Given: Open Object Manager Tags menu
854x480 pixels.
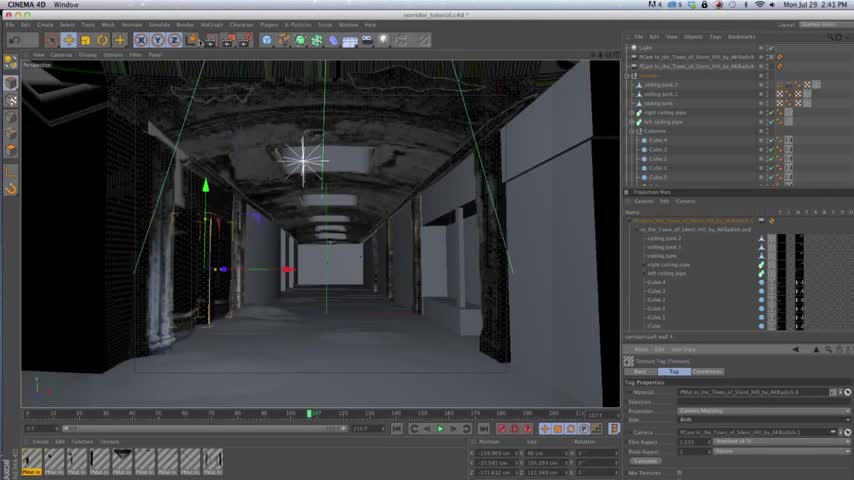Looking at the screenshot, I should 716,37.
